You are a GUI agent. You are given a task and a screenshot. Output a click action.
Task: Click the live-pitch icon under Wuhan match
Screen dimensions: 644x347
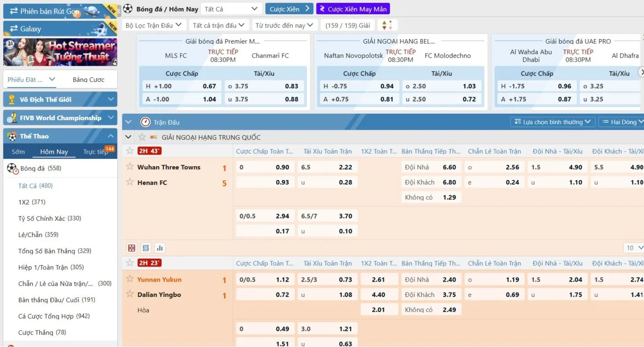tap(132, 248)
